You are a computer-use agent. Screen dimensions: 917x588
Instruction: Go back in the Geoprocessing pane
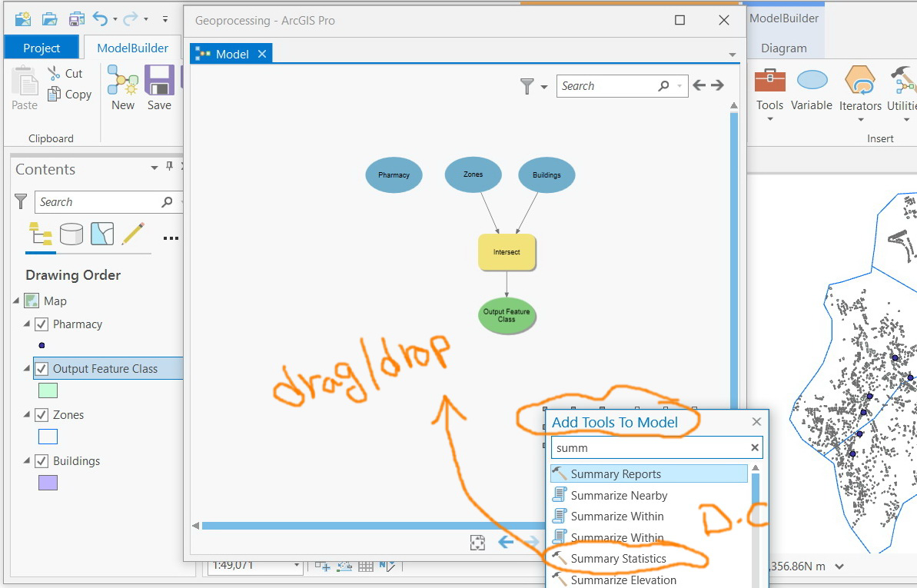pyautogui.click(x=699, y=85)
